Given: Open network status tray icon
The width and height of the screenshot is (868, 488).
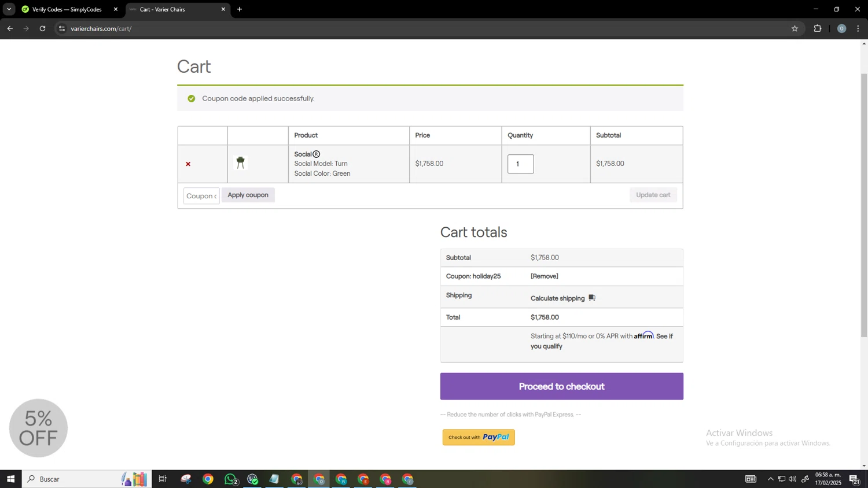Looking at the screenshot, I should tap(781, 479).
